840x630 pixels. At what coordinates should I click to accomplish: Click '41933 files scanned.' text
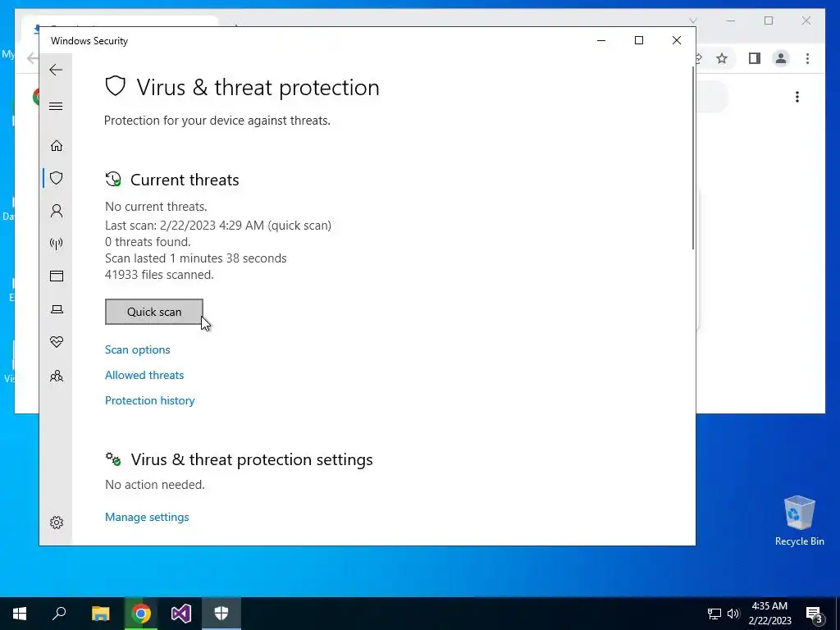tap(159, 275)
